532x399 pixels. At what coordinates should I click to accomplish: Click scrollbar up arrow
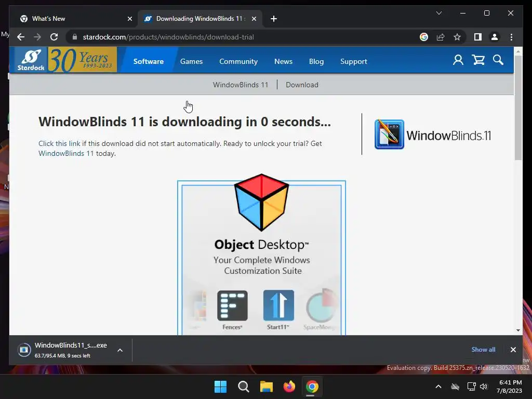point(518,51)
